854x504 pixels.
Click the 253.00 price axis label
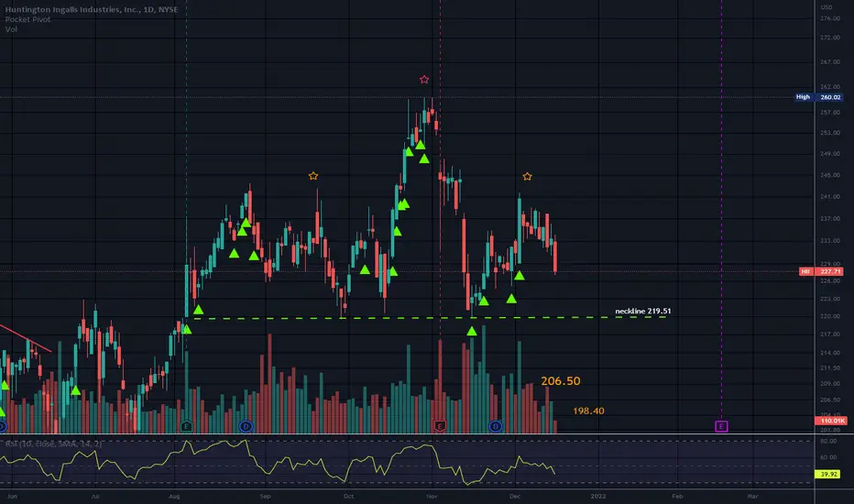[830, 133]
